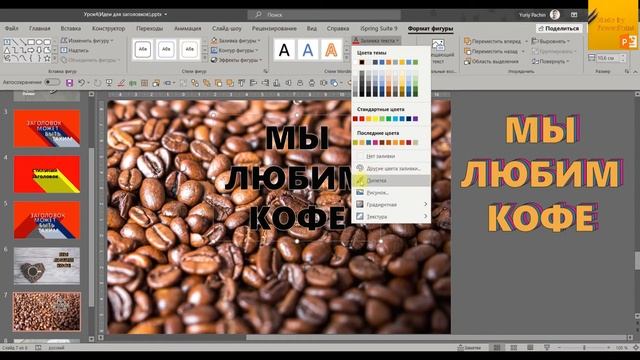Choose the third Абв shape style preset

click(x=189, y=49)
